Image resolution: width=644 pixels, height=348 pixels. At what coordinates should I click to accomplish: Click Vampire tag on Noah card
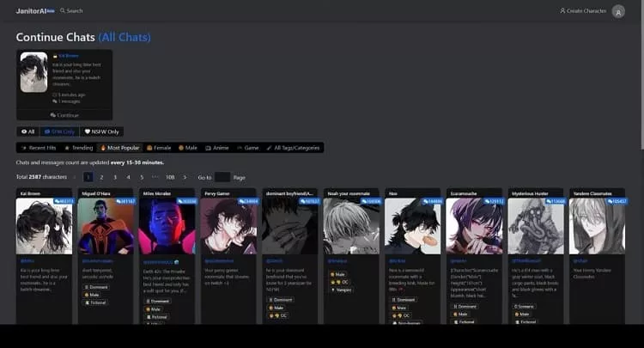[x=341, y=290]
